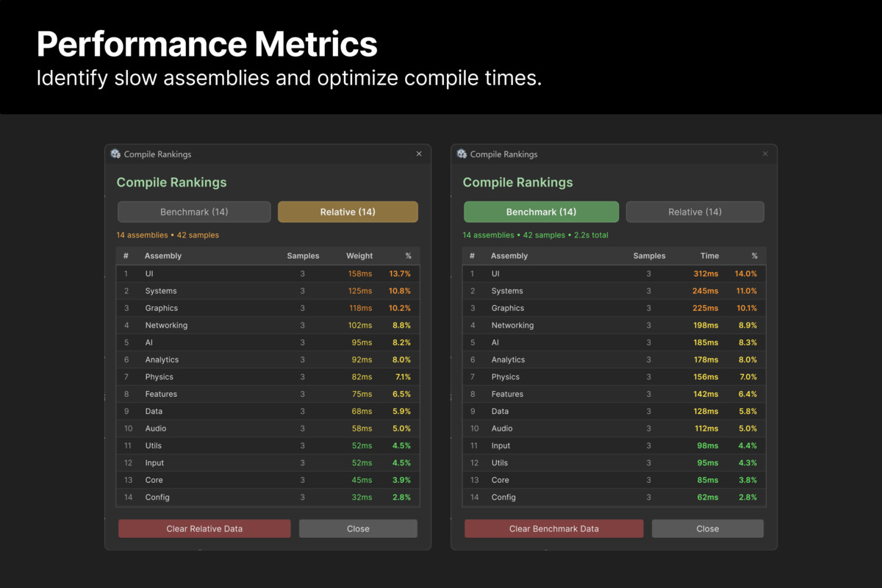
Task: Click Close button beside Clear Relative Data
Action: point(358,528)
